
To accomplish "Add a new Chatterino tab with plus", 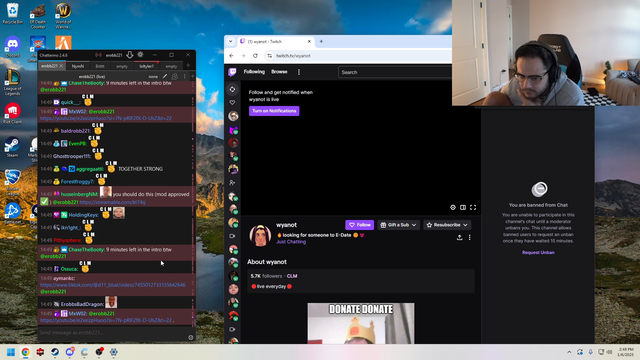I will pyautogui.click(x=188, y=65).
